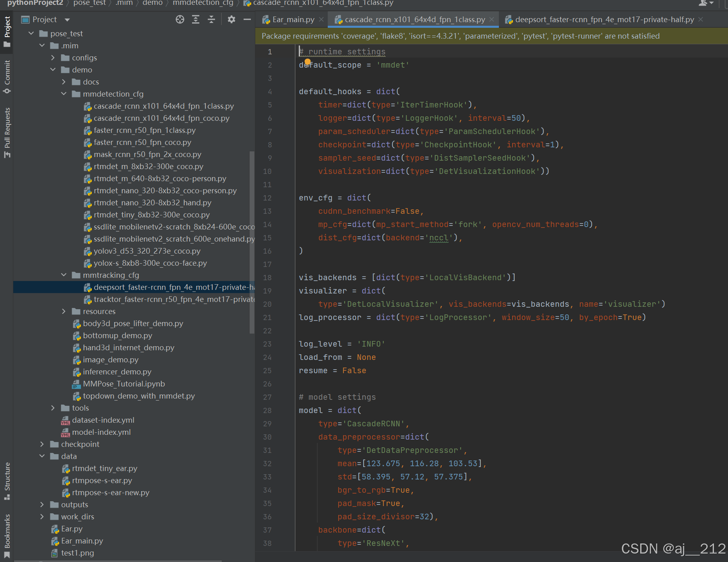Open the Pull Requests tool window
Image resolution: width=728 pixels, height=562 pixels.
(x=7, y=132)
